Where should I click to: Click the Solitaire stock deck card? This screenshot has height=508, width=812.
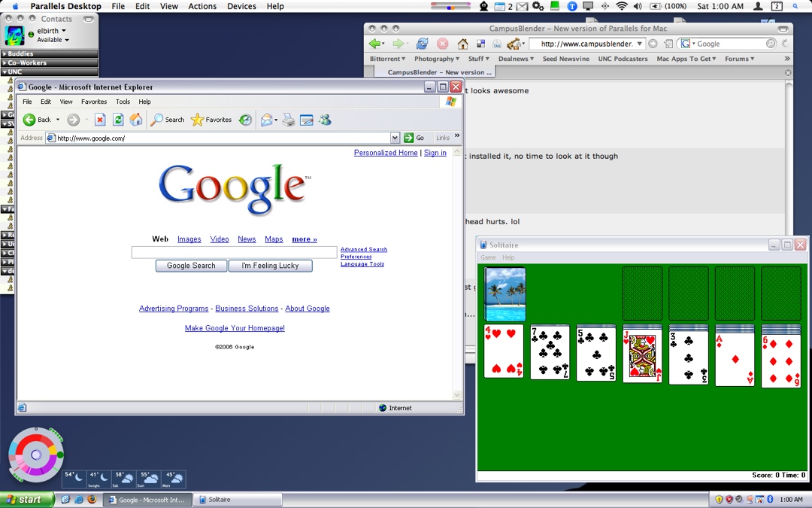tap(505, 294)
